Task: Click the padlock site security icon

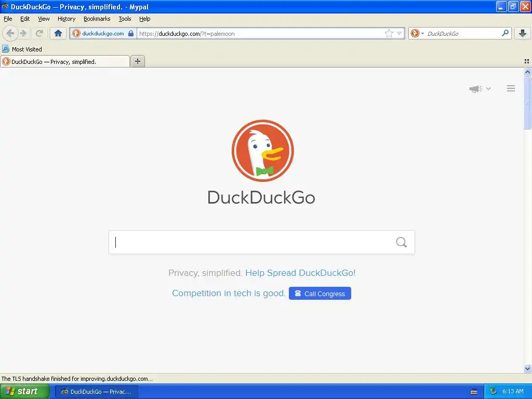Action: point(131,33)
